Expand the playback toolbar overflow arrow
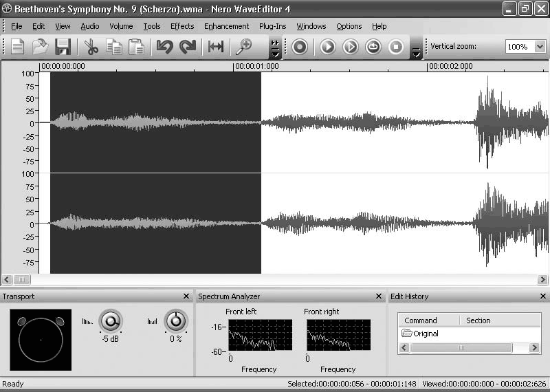Viewport: 550px width, 392px height. (x=416, y=51)
